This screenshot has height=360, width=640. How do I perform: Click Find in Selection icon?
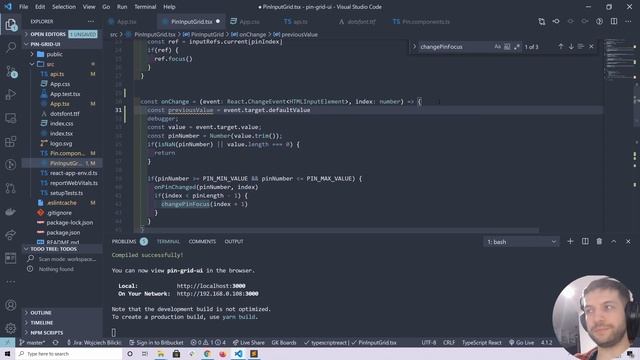coord(581,47)
